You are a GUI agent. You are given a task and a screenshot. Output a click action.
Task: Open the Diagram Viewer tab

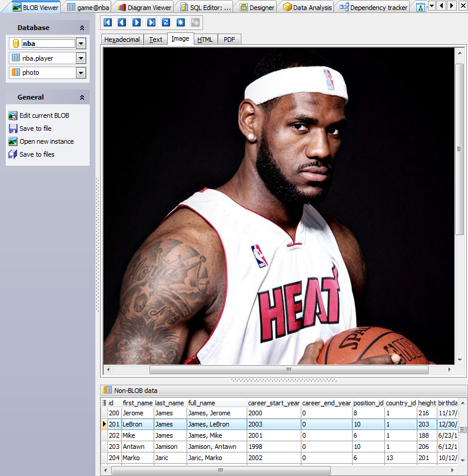click(144, 7)
